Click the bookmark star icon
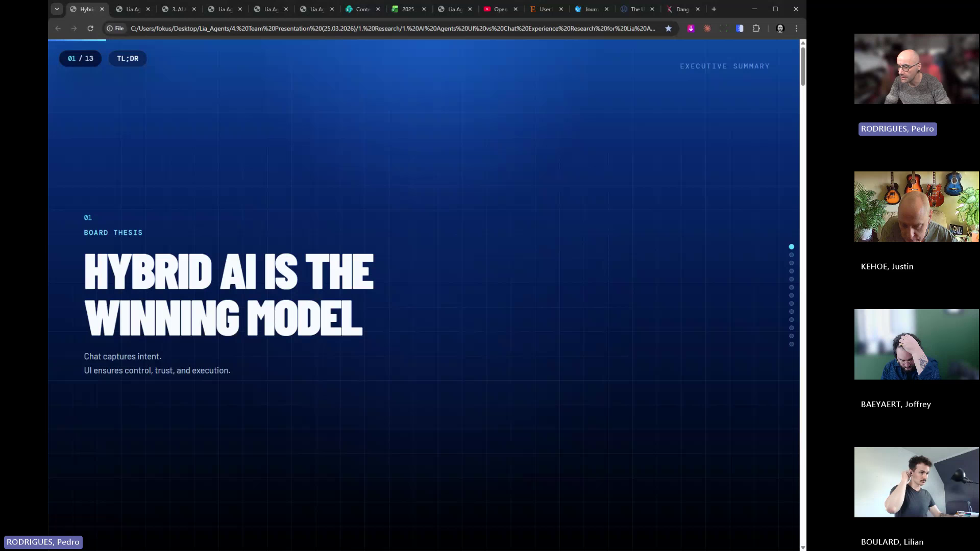The height and width of the screenshot is (551, 980). 668,29
